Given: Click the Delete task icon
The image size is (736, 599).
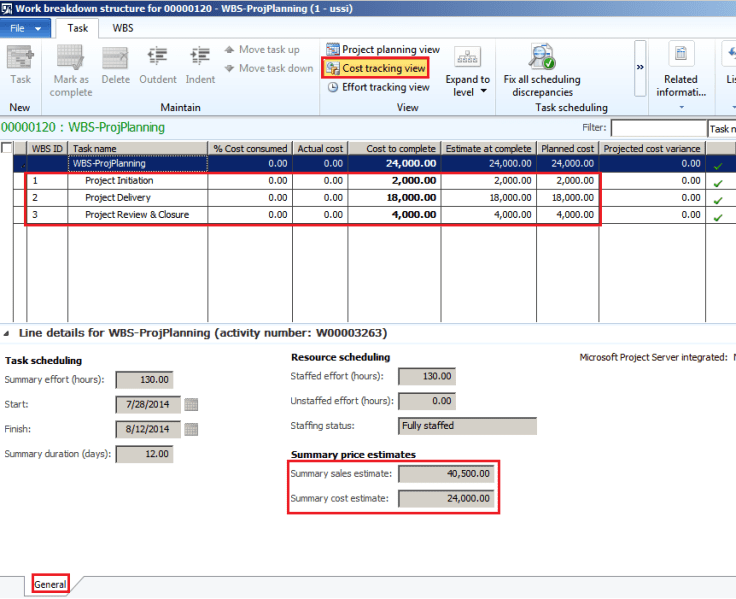Looking at the screenshot, I should pos(115,61).
